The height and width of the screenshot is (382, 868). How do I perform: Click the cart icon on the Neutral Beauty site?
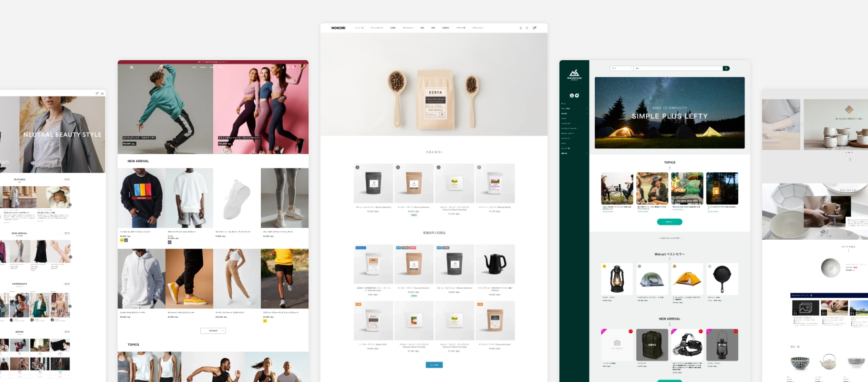coord(97,94)
